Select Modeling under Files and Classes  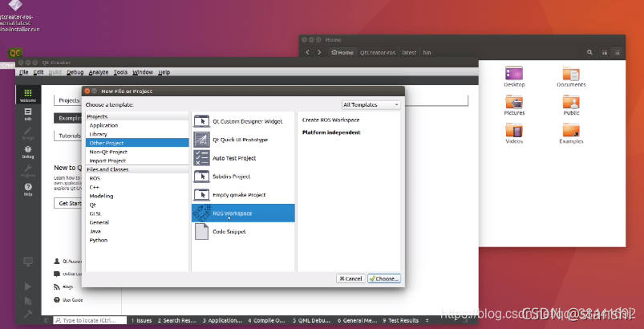[x=137, y=196]
